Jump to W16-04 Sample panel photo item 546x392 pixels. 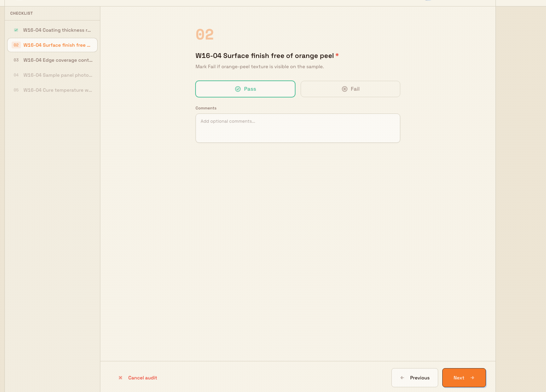tap(52, 75)
